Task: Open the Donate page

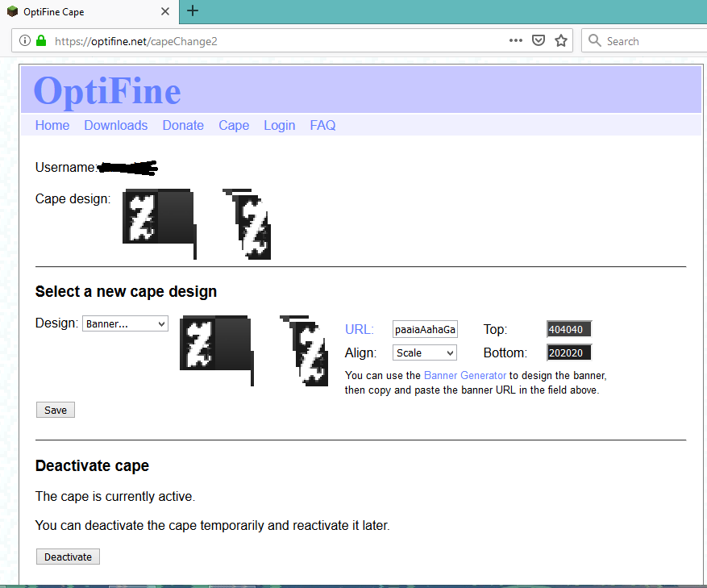Action: tap(183, 126)
